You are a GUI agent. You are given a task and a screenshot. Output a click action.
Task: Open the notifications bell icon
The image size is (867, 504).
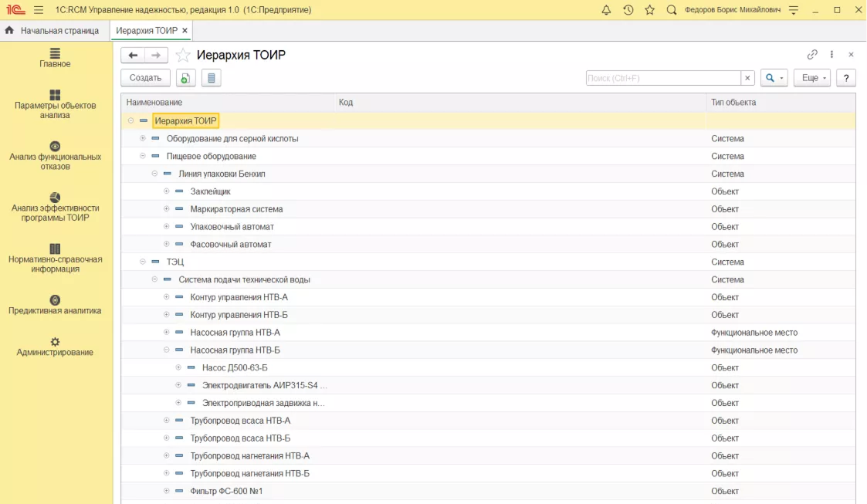coord(606,10)
